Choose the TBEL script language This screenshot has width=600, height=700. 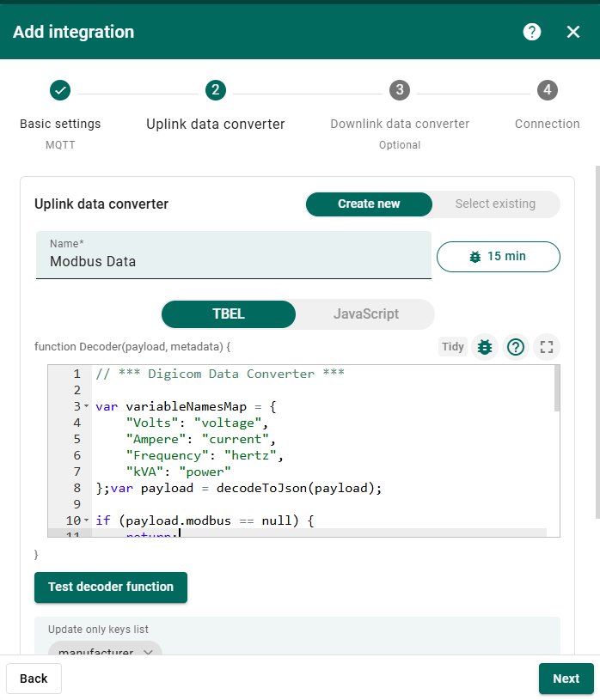pos(229,313)
